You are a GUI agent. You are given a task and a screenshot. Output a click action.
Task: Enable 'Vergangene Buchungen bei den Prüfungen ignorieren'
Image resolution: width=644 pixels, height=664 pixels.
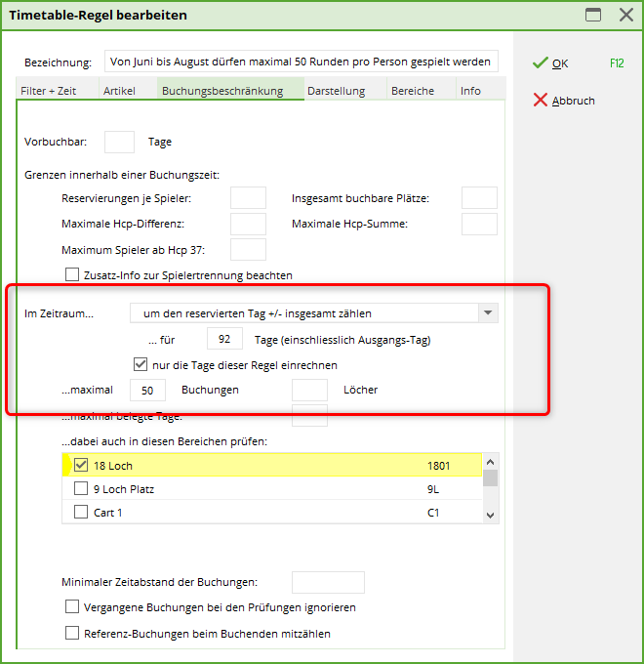tap(72, 607)
